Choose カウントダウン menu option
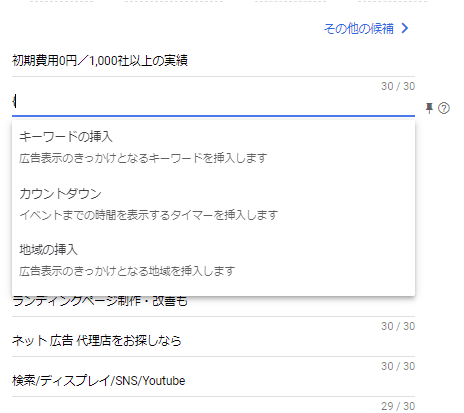Viewport: 464px width, 413px height. pyautogui.click(x=60, y=193)
